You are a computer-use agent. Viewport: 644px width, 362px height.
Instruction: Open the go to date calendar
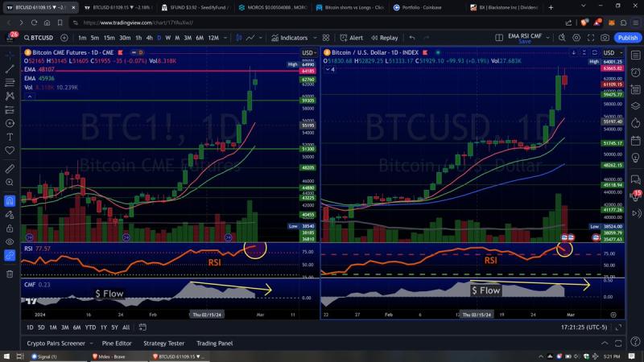[142, 327]
